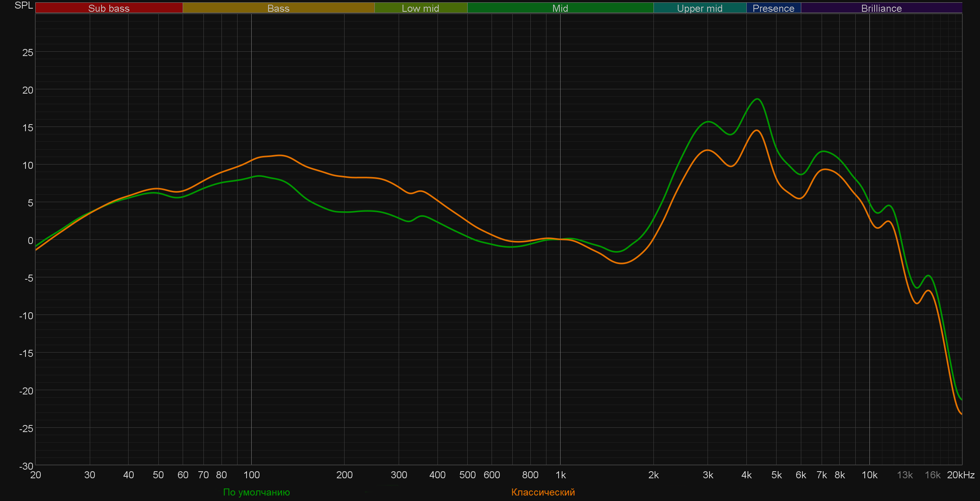Click the Sub bass band header
Image resolution: width=980 pixels, height=501 pixels.
tap(109, 8)
